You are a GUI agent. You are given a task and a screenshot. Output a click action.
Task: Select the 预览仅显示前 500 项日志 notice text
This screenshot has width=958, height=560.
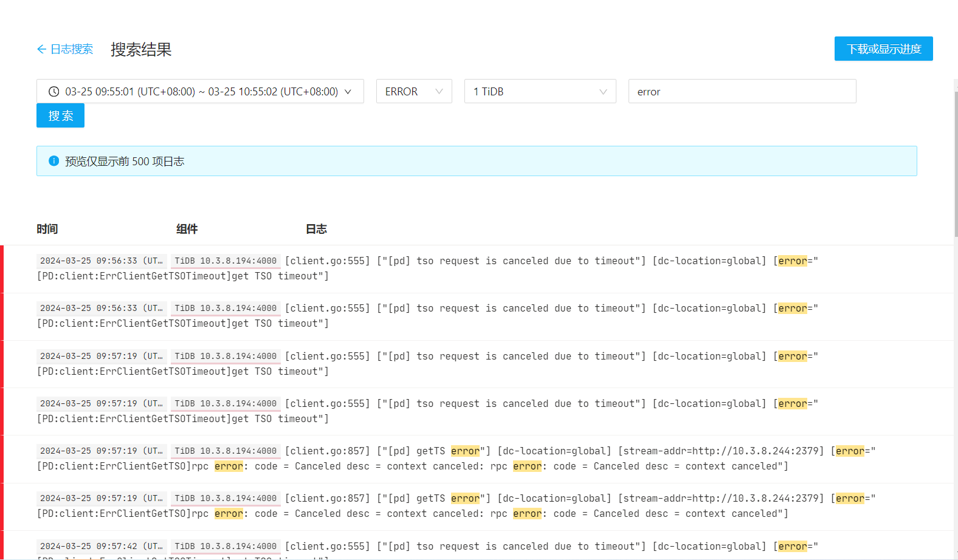click(x=125, y=161)
